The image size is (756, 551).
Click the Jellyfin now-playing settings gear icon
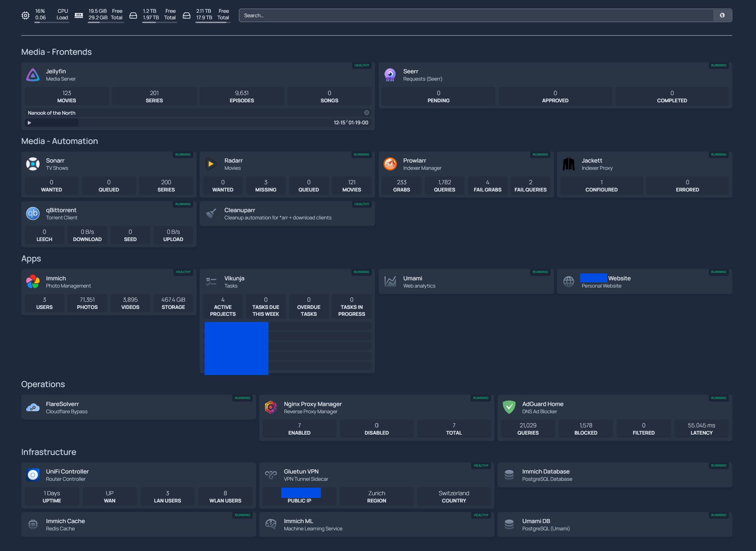click(367, 113)
